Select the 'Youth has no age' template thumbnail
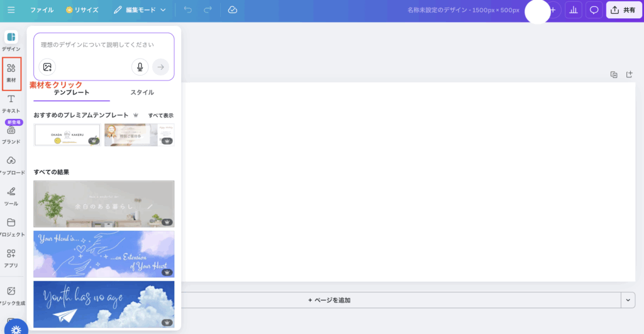Image resolution: width=644 pixels, height=334 pixels. [104, 304]
